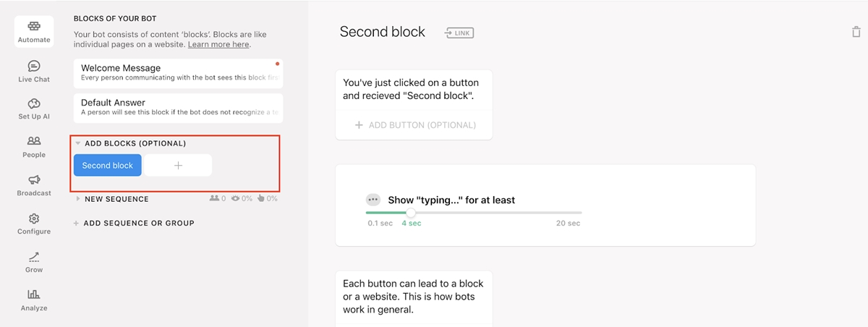Image resolution: width=868 pixels, height=327 pixels.
Task: Collapse the Add Blocks (Optional) group
Action: point(78,143)
